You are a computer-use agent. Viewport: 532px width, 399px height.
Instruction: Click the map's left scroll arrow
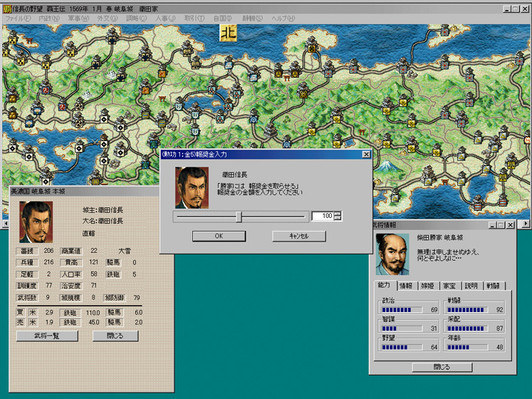6,224
